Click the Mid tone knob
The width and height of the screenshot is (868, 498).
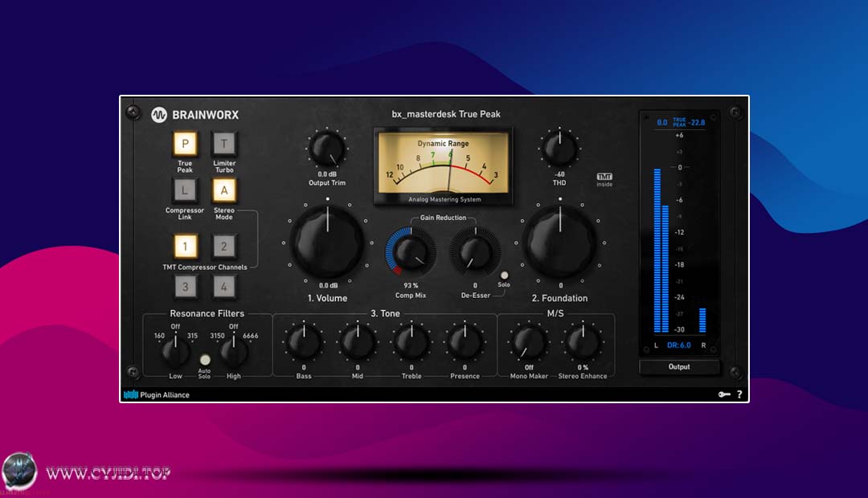(x=358, y=341)
